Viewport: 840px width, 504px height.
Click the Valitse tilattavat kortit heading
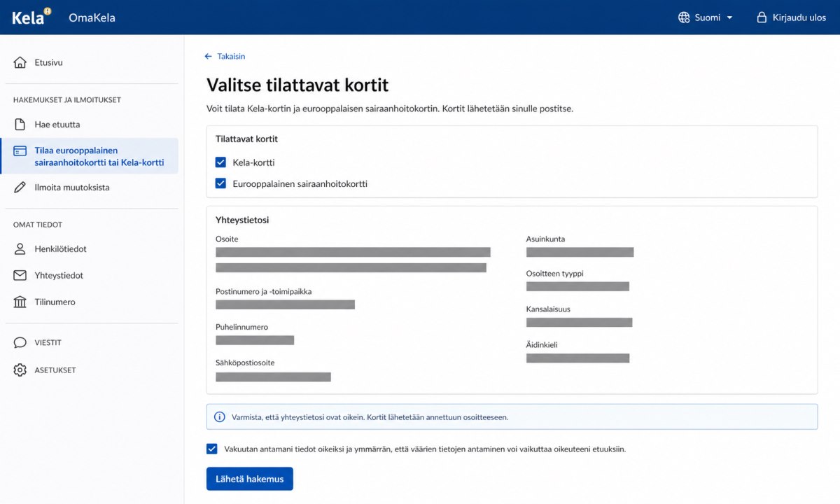click(297, 85)
